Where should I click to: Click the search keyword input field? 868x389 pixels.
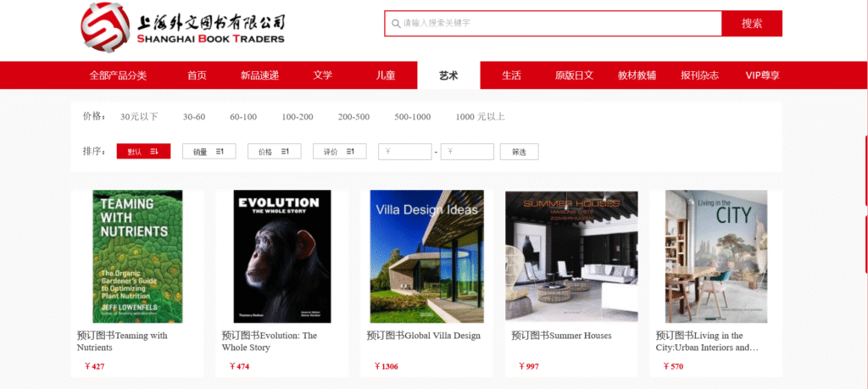(554, 23)
